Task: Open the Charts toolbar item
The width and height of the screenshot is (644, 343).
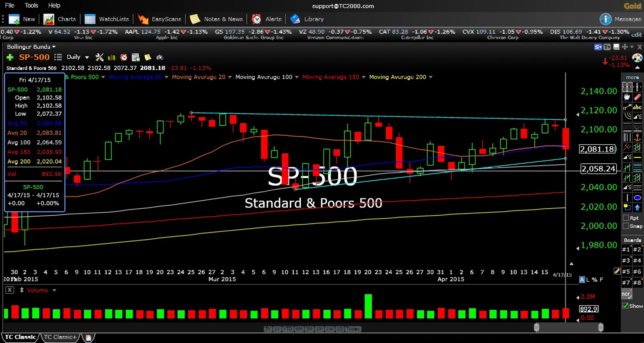Action: [60, 19]
